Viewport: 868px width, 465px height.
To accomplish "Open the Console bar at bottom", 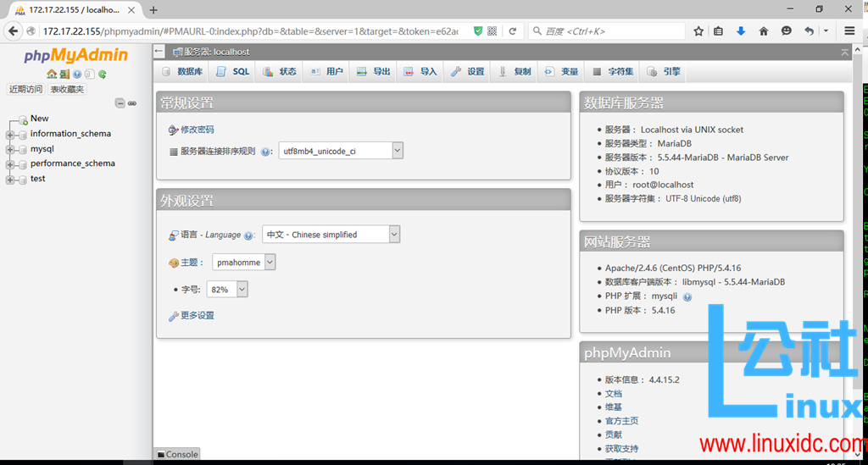I will [x=177, y=454].
